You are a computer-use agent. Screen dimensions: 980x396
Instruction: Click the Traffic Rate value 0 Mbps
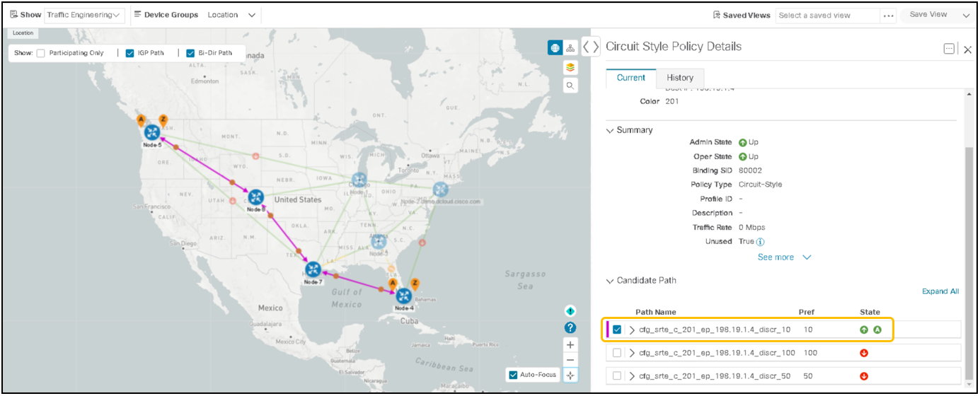[x=751, y=228]
